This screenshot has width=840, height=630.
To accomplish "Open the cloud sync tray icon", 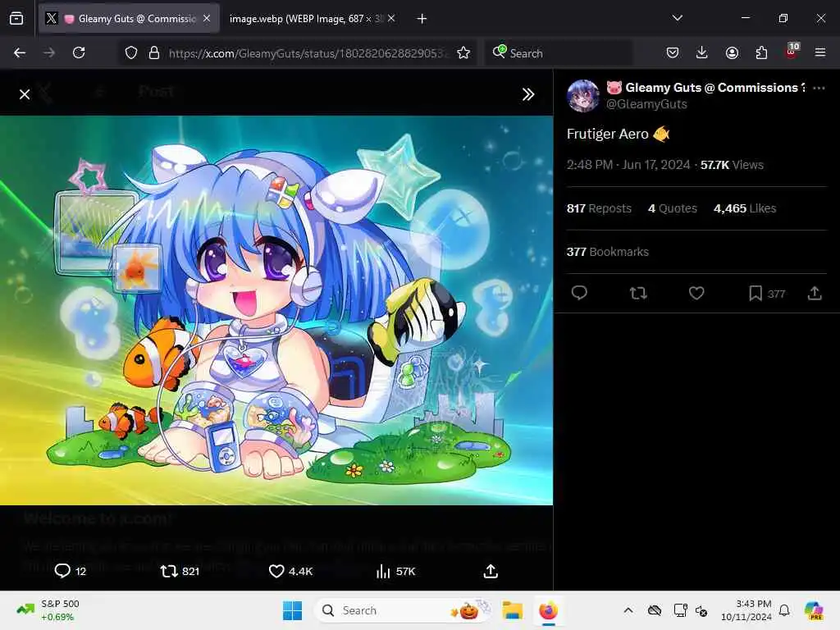I will 654,610.
